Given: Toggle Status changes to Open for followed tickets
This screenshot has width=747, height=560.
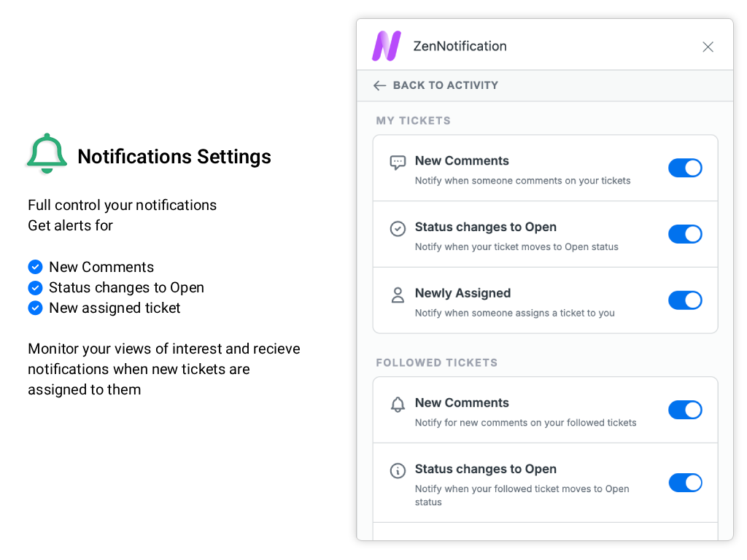Looking at the screenshot, I should [685, 483].
